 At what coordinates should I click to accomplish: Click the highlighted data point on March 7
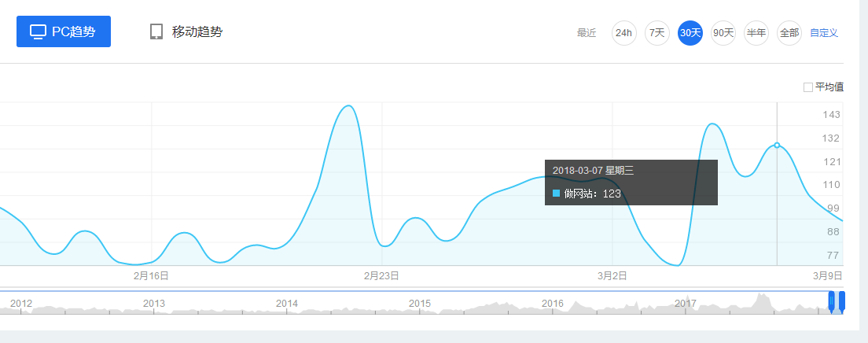[x=777, y=145]
